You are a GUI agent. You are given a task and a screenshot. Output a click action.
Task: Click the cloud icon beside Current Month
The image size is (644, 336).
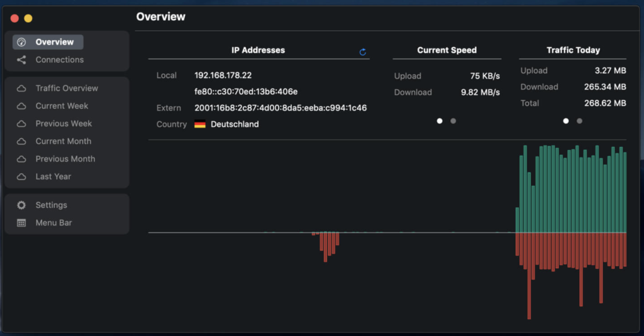(x=21, y=141)
